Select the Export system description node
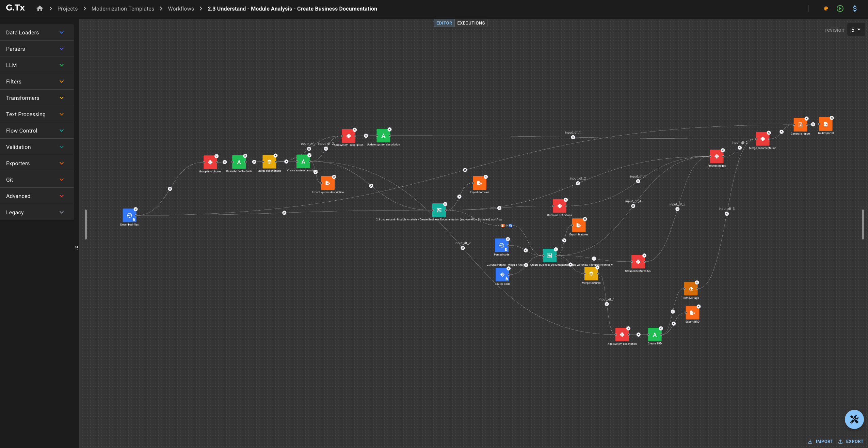Viewport: 868px width, 448px height. point(327,183)
